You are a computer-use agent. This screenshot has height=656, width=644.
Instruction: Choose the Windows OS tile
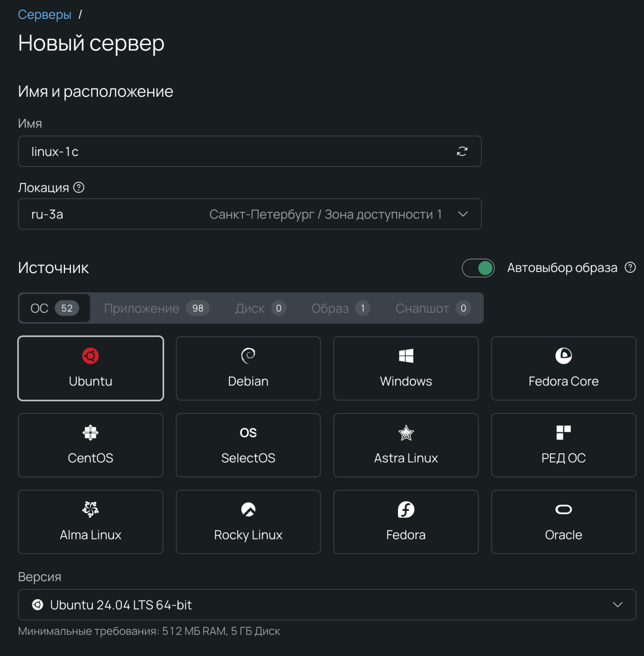tap(406, 368)
